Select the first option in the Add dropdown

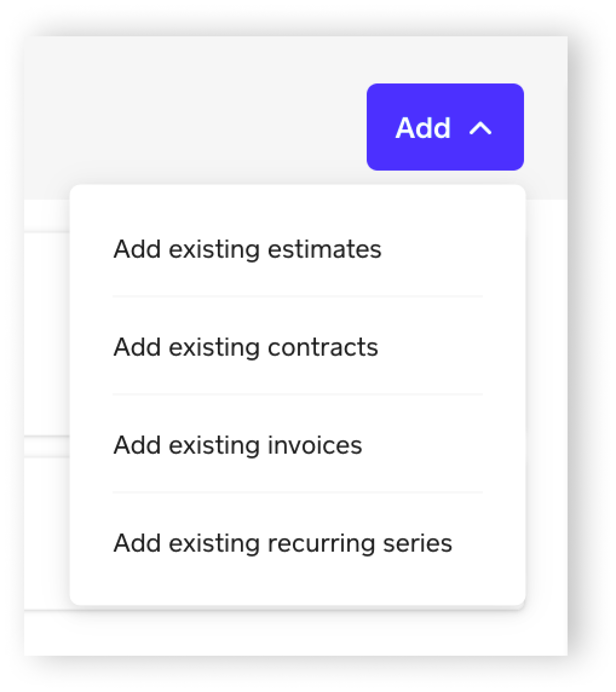click(297, 250)
